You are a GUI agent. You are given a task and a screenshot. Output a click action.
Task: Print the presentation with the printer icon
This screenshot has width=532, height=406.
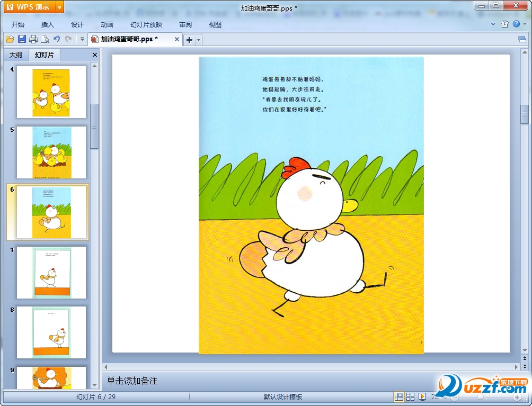tap(33, 39)
